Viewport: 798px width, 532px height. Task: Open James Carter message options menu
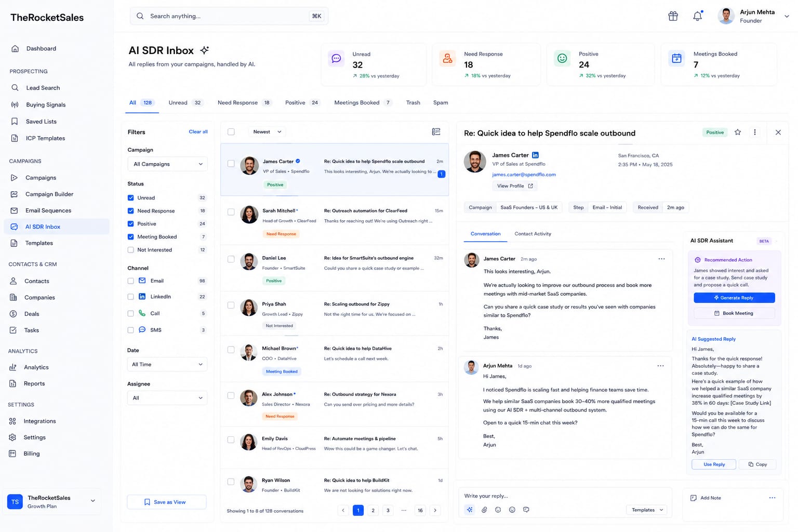[x=661, y=259]
